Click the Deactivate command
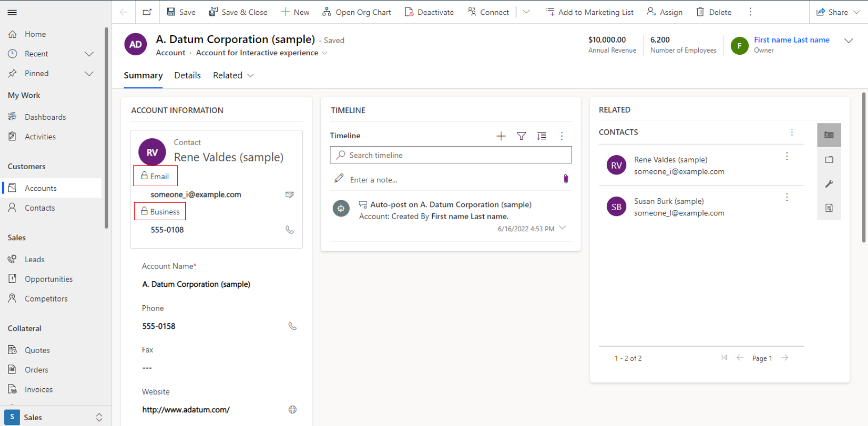Viewport: 868px width, 426px height. tap(429, 12)
